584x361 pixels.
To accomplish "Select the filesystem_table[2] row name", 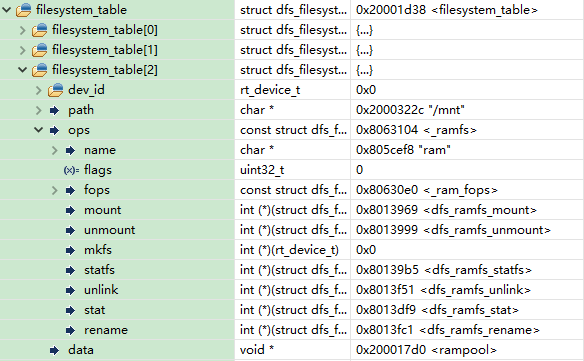I will (x=105, y=70).
